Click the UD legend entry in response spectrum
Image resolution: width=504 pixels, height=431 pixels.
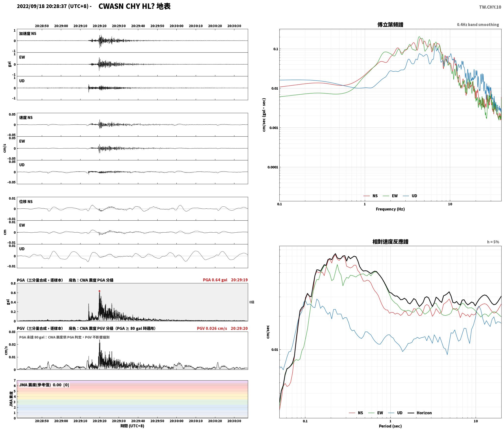pos(395,413)
